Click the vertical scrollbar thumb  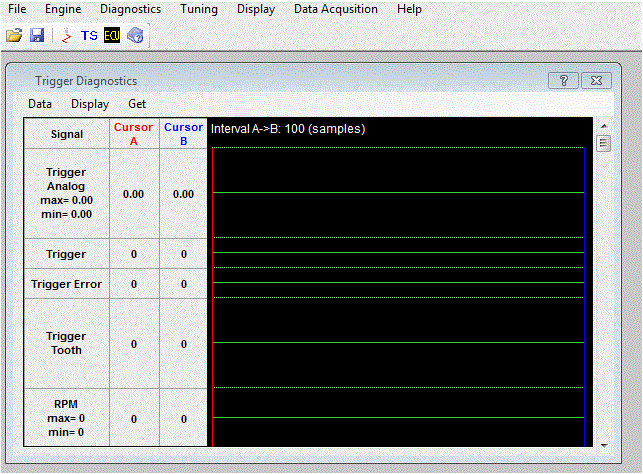point(604,143)
